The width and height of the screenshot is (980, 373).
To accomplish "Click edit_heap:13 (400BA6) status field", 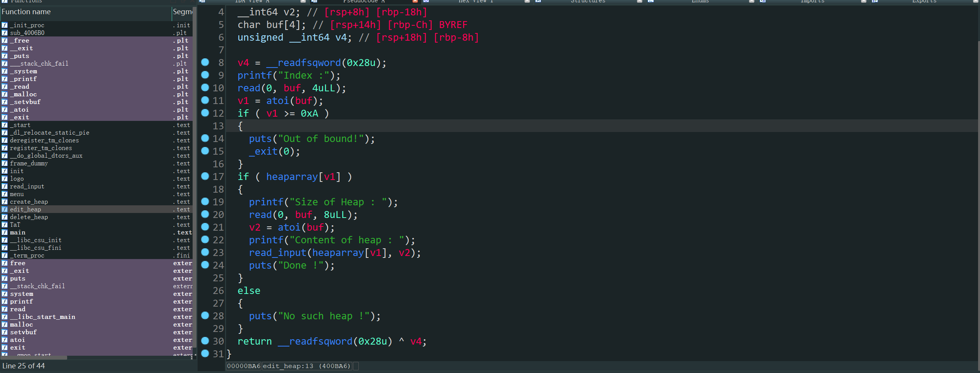I will click(307, 366).
